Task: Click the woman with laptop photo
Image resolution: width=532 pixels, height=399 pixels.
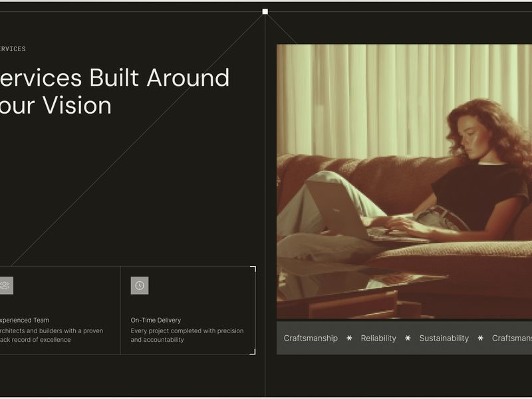Action: point(404,182)
